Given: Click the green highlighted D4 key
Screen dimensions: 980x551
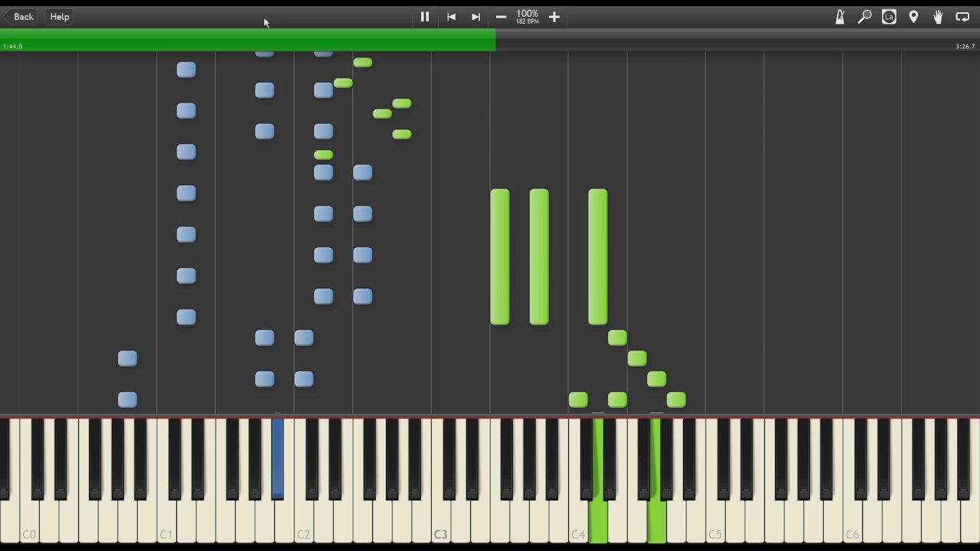Looking at the screenshot, I should (597, 520).
